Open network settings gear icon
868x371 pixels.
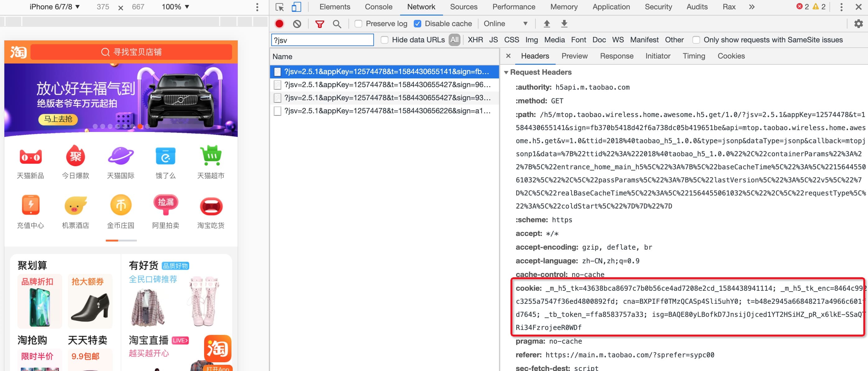tap(858, 24)
